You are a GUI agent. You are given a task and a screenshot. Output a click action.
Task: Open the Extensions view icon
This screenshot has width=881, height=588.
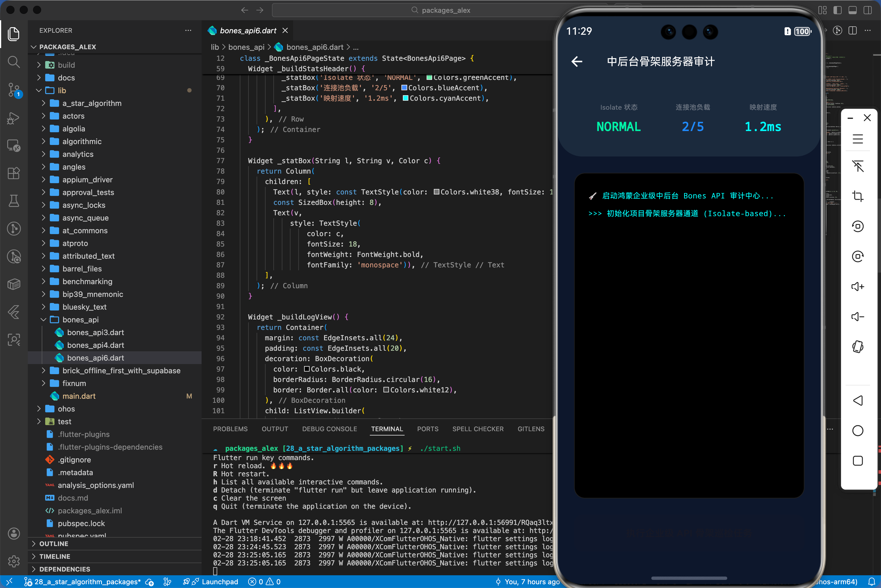(14, 173)
